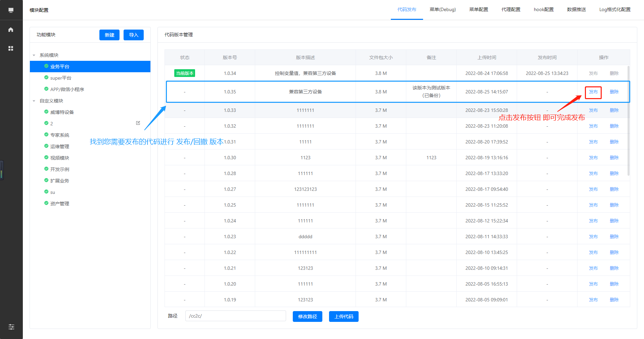Select the APP/微信小程序 module

[67, 89]
